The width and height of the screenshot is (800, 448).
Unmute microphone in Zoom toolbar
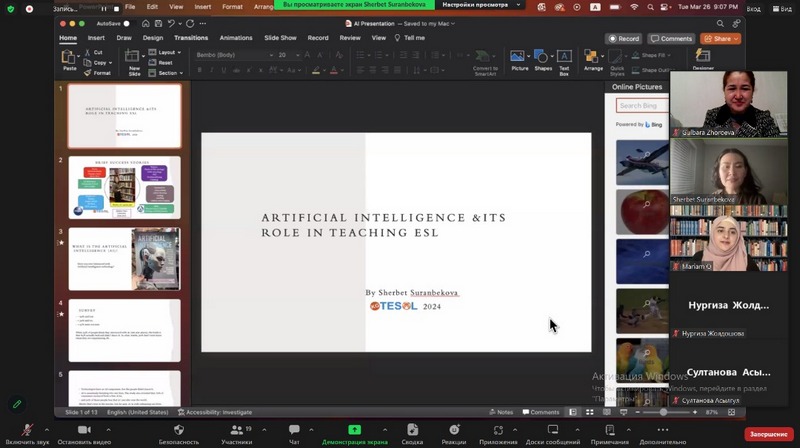coord(27,431)
